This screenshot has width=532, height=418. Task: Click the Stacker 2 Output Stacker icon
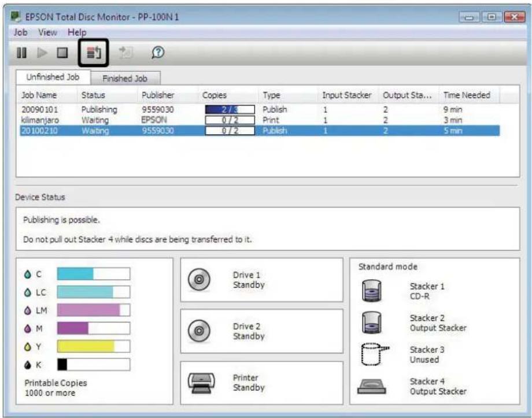(x=371, y=323)
